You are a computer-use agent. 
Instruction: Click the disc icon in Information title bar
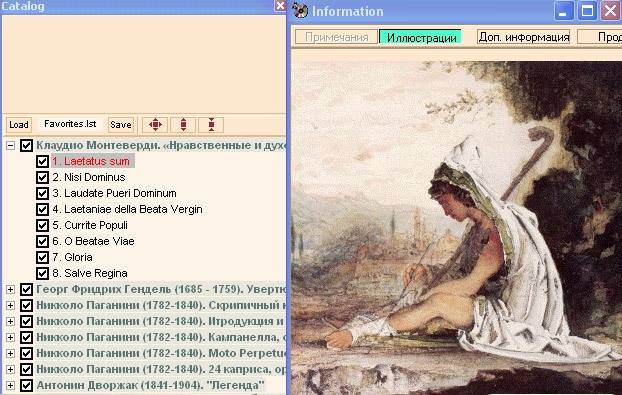pos(300,11)
